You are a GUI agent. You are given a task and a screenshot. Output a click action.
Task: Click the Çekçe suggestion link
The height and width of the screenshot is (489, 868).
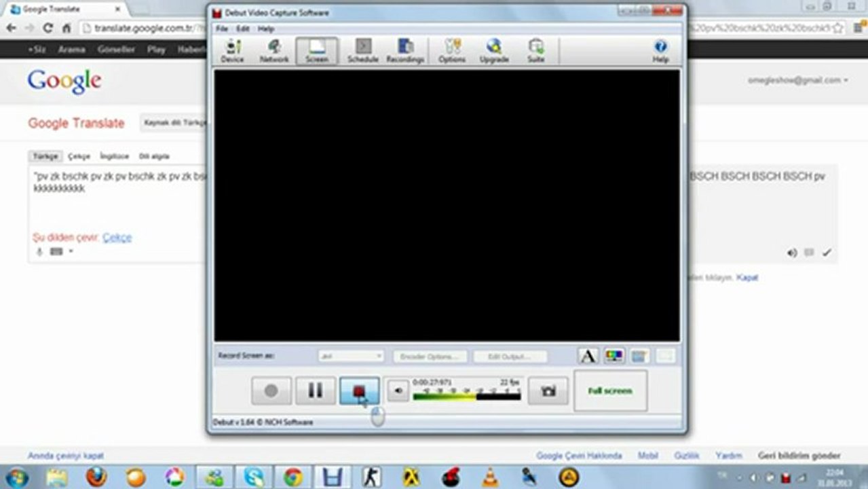point(117,238)
